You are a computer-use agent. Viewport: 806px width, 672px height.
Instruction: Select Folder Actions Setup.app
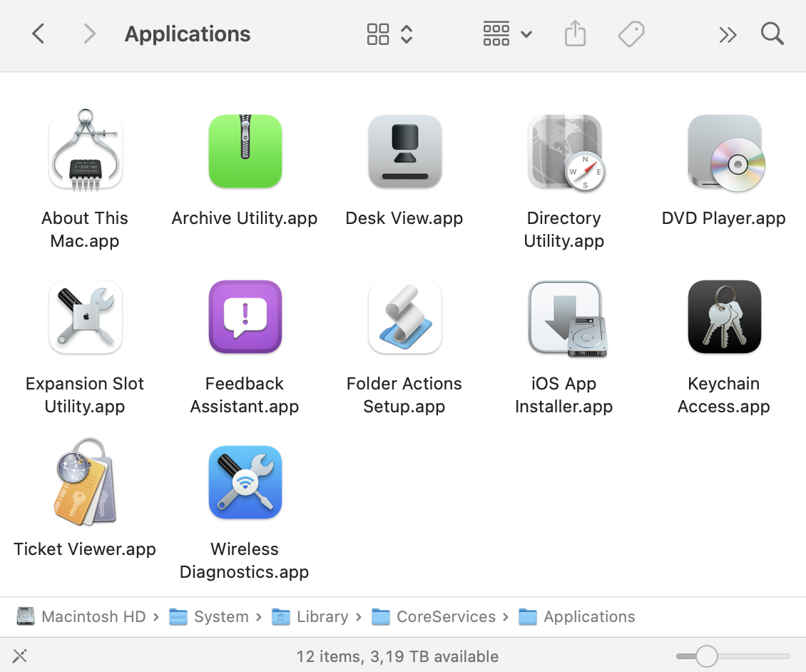point(405,317)
